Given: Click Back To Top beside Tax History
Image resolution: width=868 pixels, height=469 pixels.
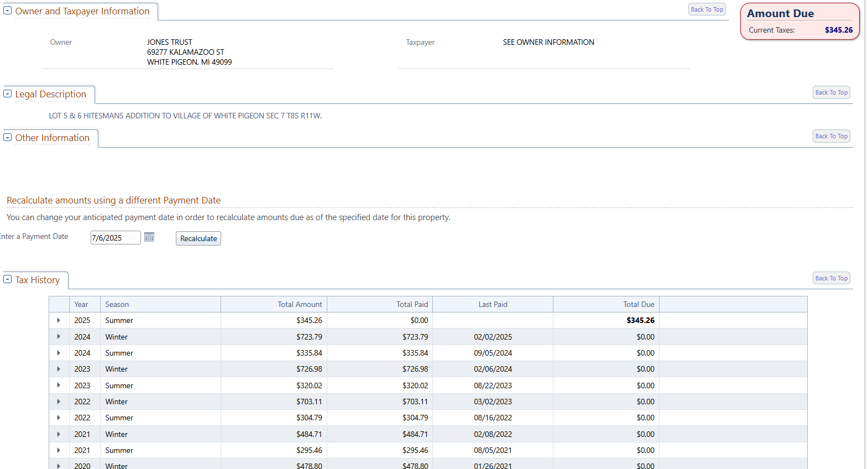Looking at the screenshot, I should (x=831, y=279).
